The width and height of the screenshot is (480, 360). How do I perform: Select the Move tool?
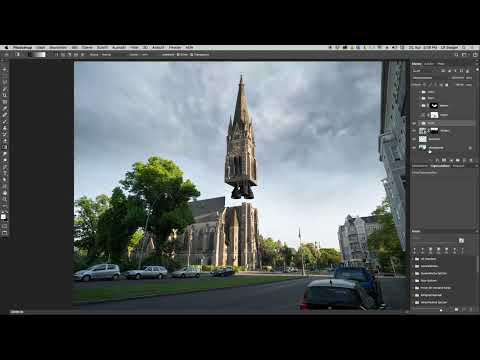click(5, 69)
